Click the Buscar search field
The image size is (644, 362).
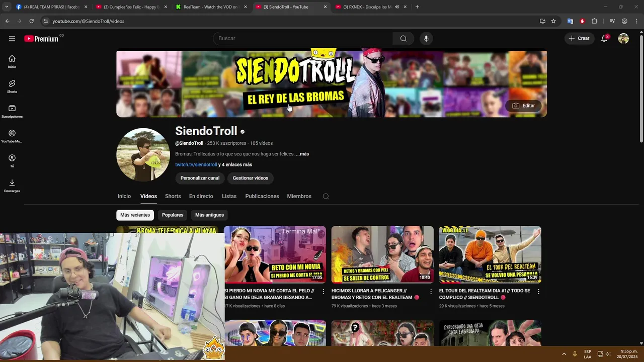[x=303, y=38]
